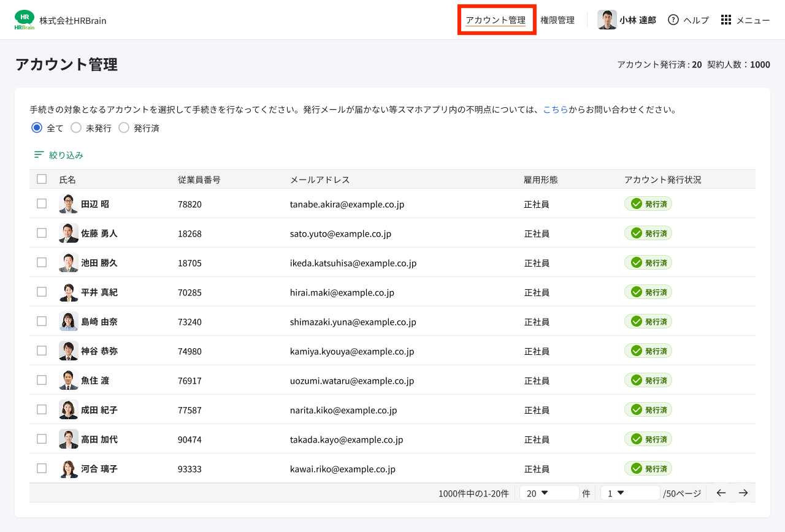Navigate to 権限管理

(x=557, y=20)
